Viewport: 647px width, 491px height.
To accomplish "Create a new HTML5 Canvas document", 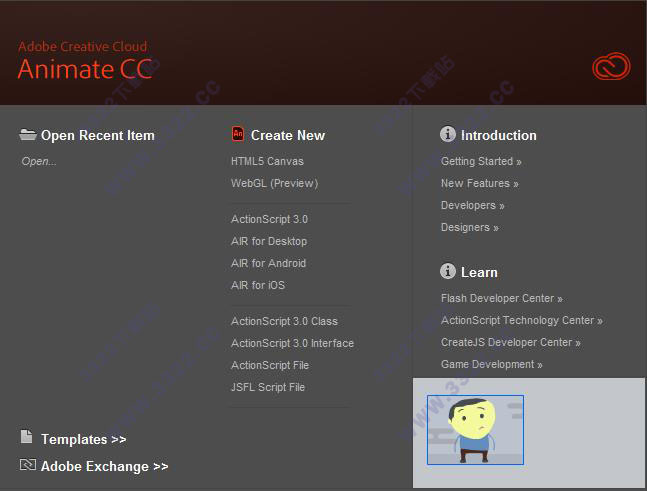I will pyautogui.click(x=267, y=161).
